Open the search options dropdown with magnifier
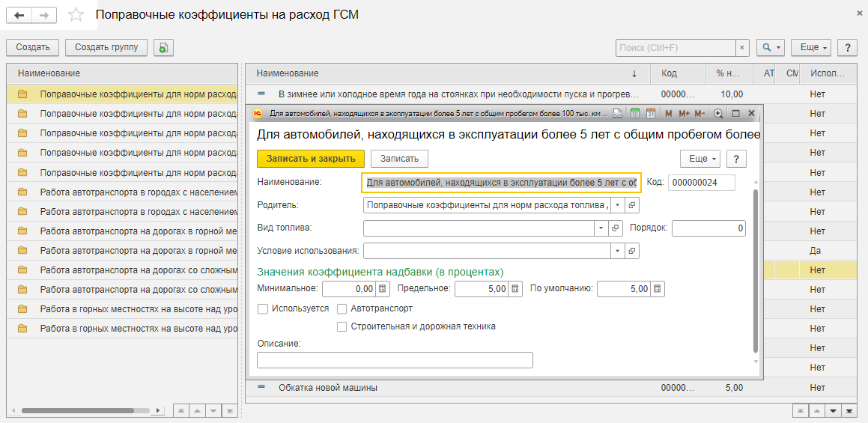This screenshot has height=423, width=868. 771,48
